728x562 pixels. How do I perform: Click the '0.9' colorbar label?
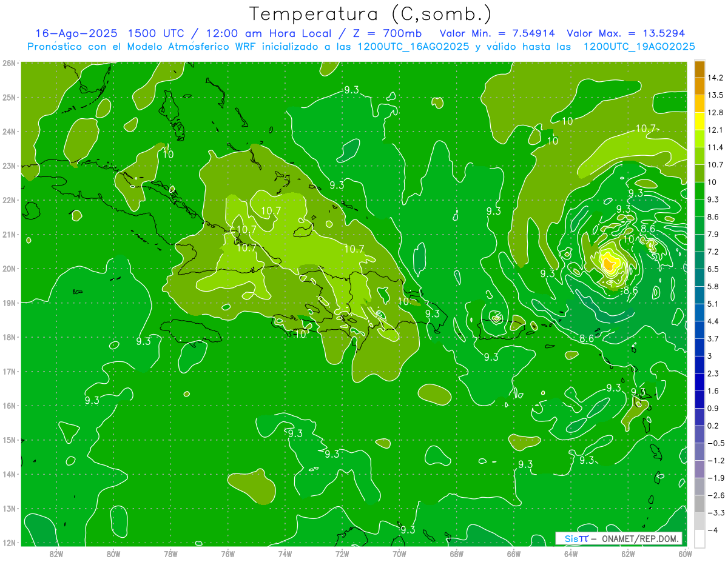click(x=713, y=408)
